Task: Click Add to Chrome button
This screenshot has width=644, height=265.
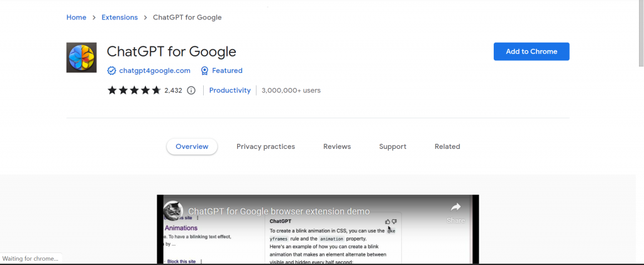Action: pyautogui.click(x=531, y=51)
